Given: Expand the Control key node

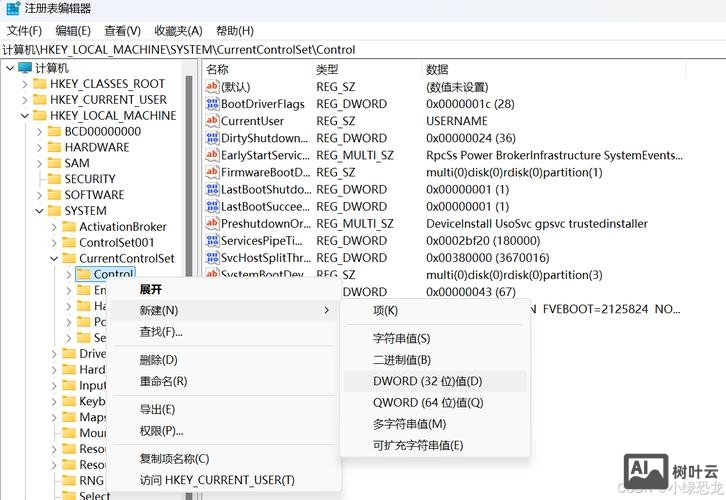Looking at the screenshot, I should (x=69, y=275).
